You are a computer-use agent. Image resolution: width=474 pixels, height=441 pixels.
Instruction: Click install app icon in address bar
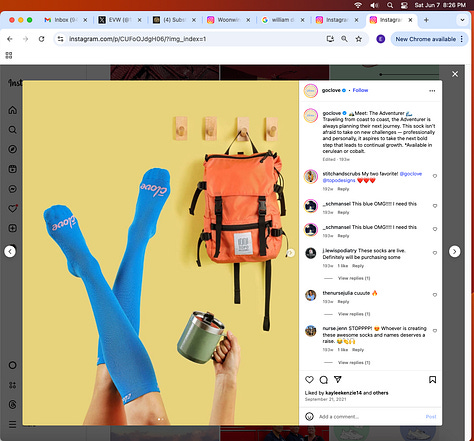[330, 39]
